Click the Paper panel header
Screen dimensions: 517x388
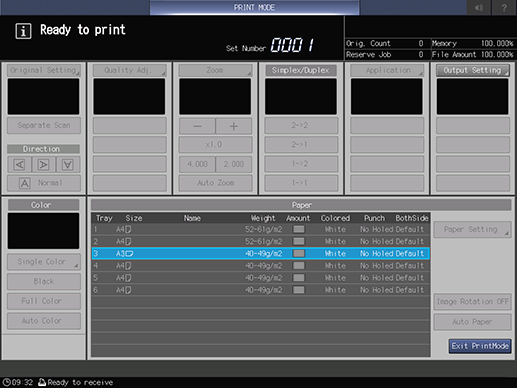click(x=301, y=205)
